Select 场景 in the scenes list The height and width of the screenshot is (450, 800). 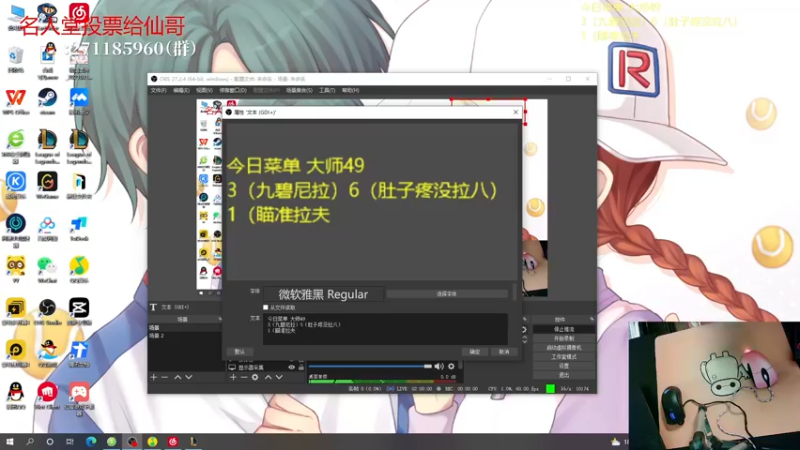tap(185, 328)
